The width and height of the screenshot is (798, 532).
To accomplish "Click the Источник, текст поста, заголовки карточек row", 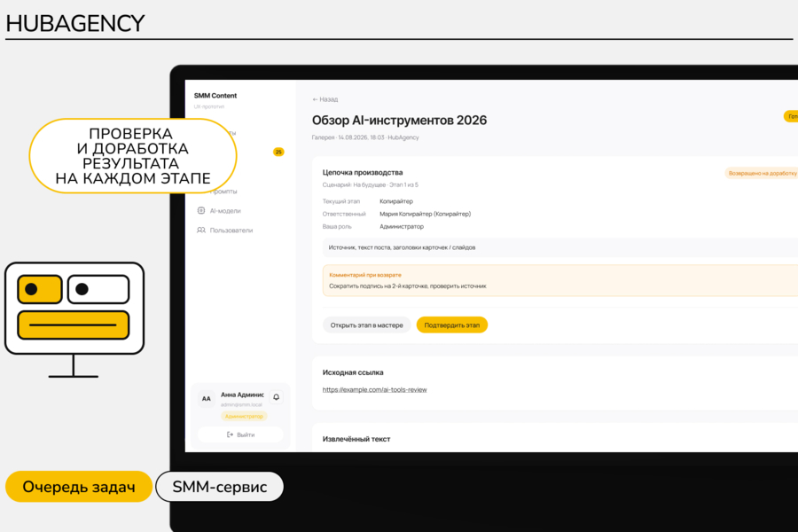I will (559, 247).
